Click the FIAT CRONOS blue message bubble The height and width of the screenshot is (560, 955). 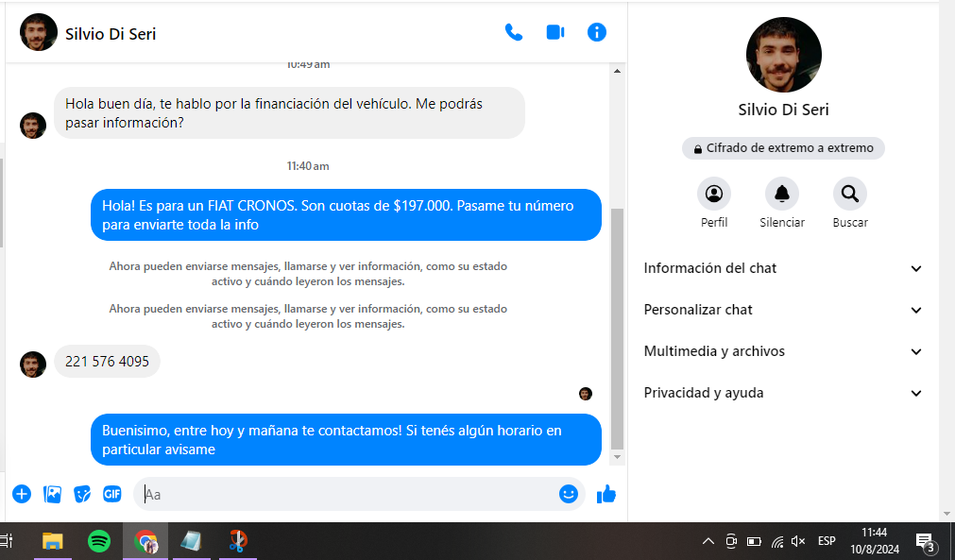(346, 215)
